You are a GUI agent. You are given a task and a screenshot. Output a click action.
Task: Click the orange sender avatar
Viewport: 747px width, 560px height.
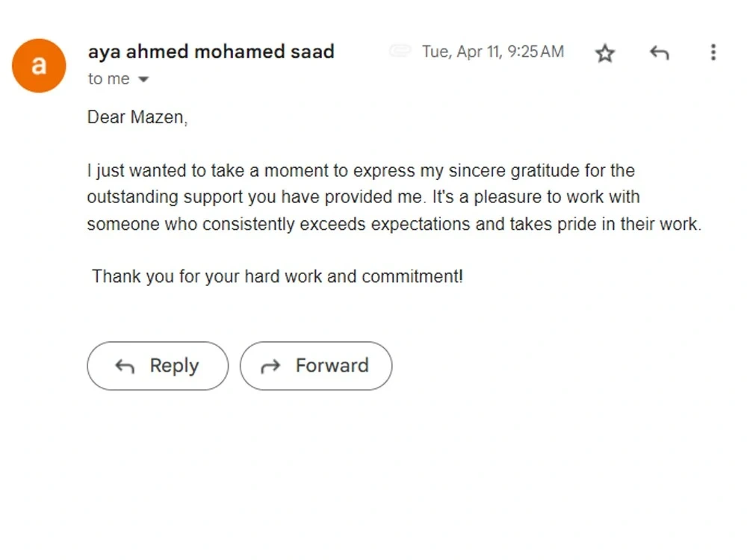(x=39, y=66)
